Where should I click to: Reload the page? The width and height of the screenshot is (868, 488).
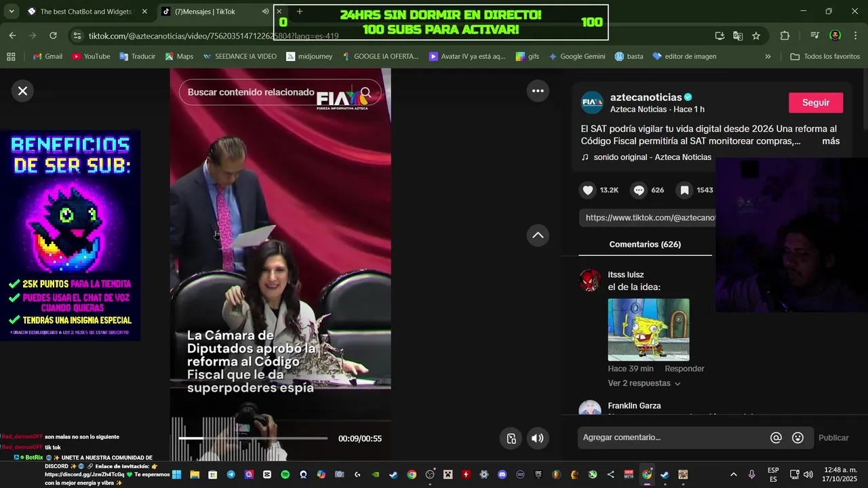click(53, 36)
